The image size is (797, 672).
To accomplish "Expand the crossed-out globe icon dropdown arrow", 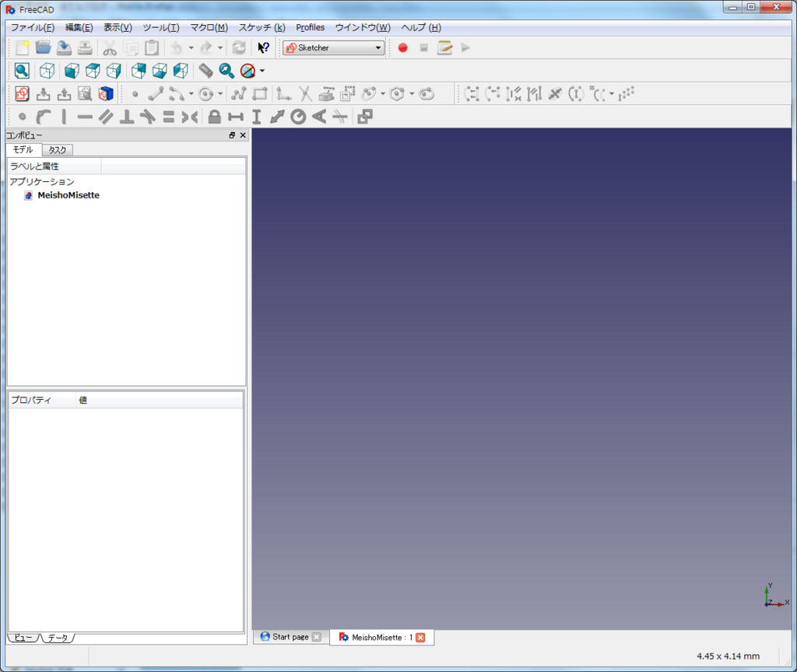I will pyautogui.click(x=262, y=71).
